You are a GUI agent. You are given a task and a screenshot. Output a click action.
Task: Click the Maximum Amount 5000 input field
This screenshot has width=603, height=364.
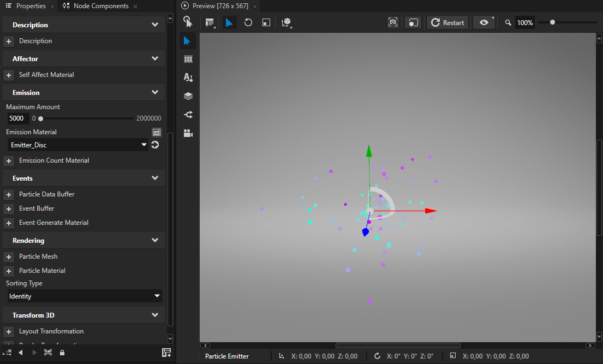17,118
